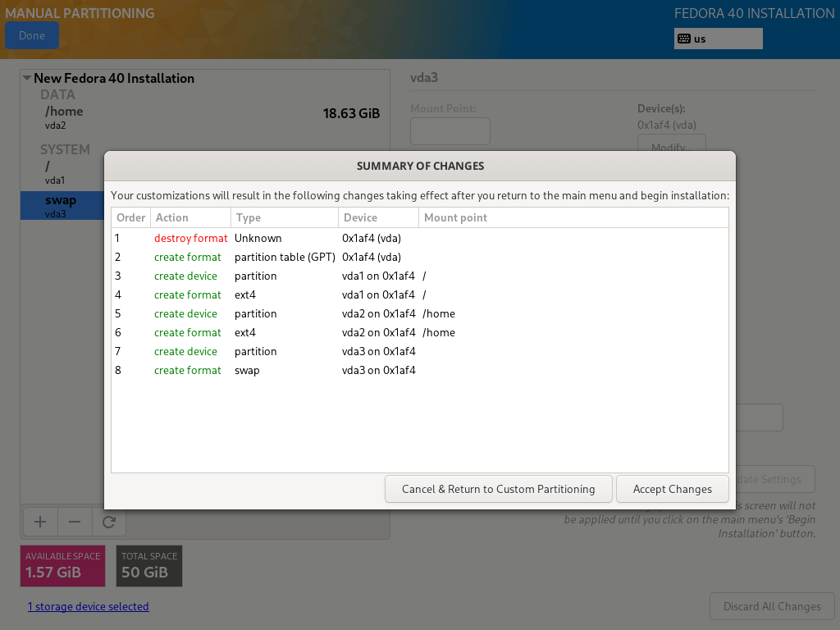840x630 pixels.
Task: Click Accept Changes in the dialog
Action: (673, 489)
